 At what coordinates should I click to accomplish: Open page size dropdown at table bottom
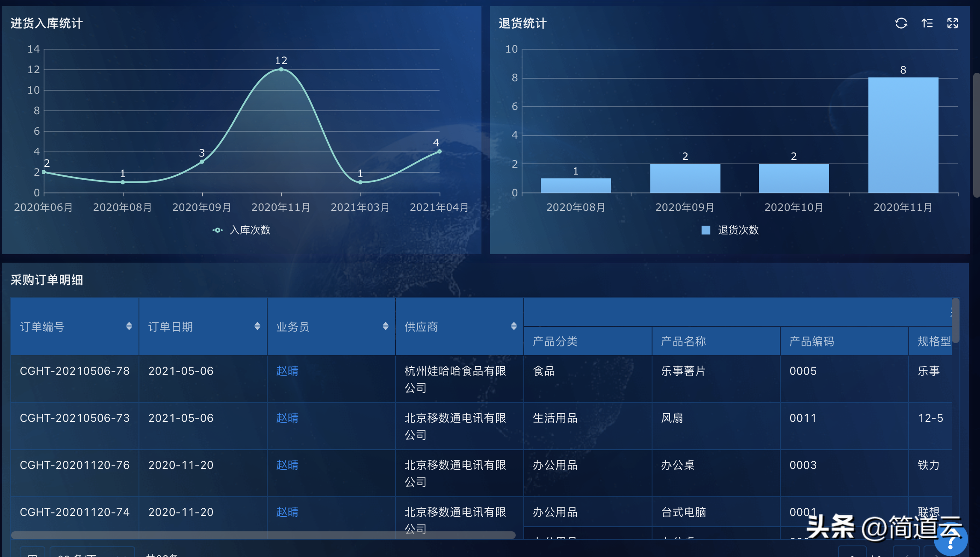pos(92,553)
